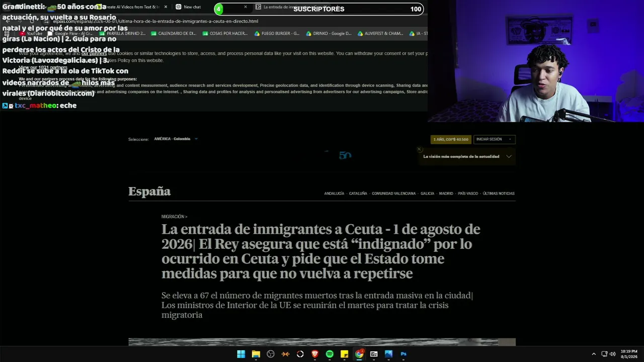The height and width of the screenshot is (362, 644).
Task: Open the clock and calendar flyout
Action: tap(629, 354)
